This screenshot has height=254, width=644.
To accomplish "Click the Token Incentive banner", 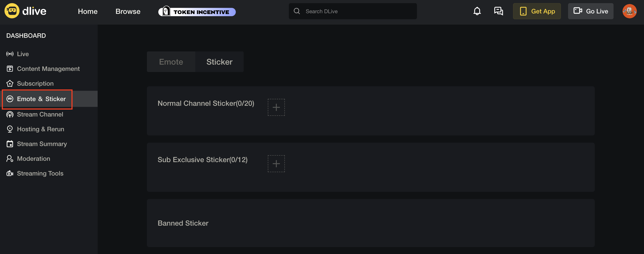I will tap(197, 11).
